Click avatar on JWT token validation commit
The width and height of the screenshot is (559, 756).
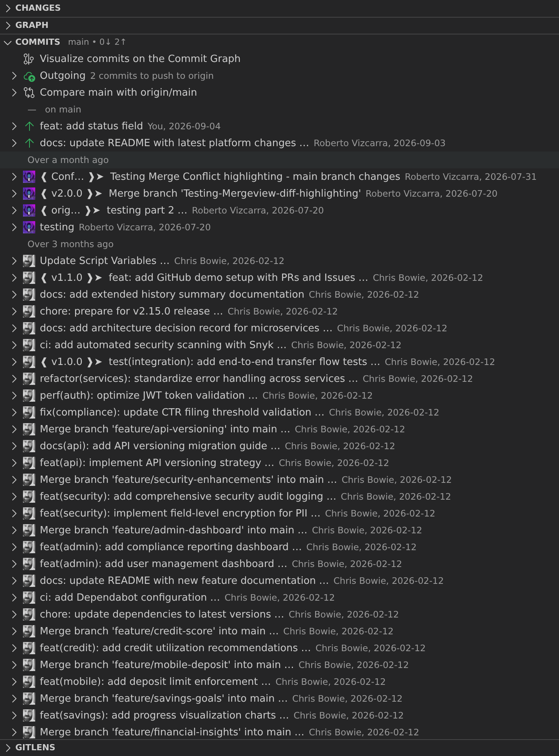point(29,396)
